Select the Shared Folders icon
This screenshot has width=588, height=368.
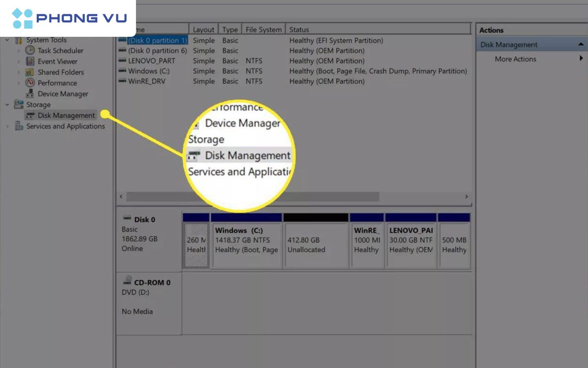(30, 72)
